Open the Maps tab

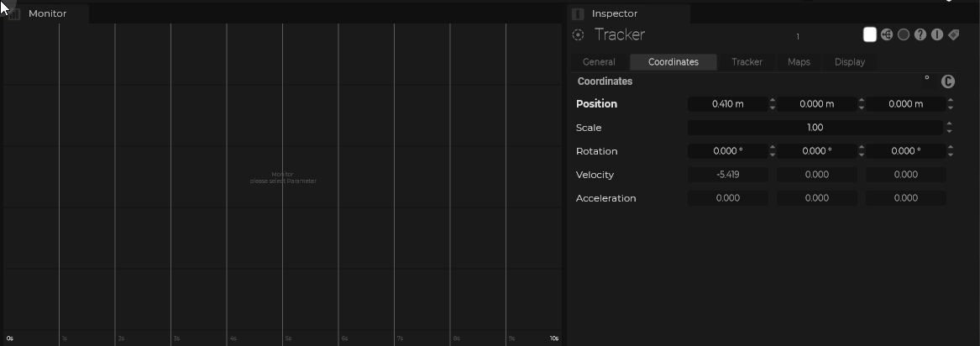click(x=799, y=62)
